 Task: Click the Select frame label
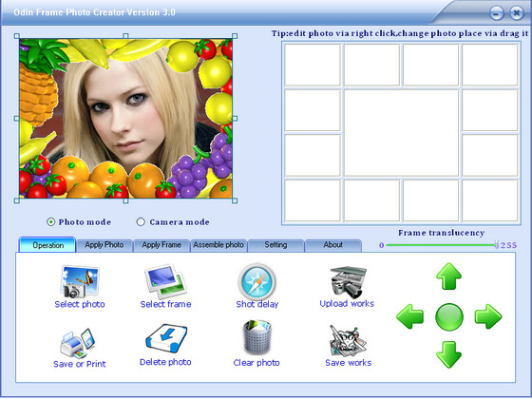165,304
